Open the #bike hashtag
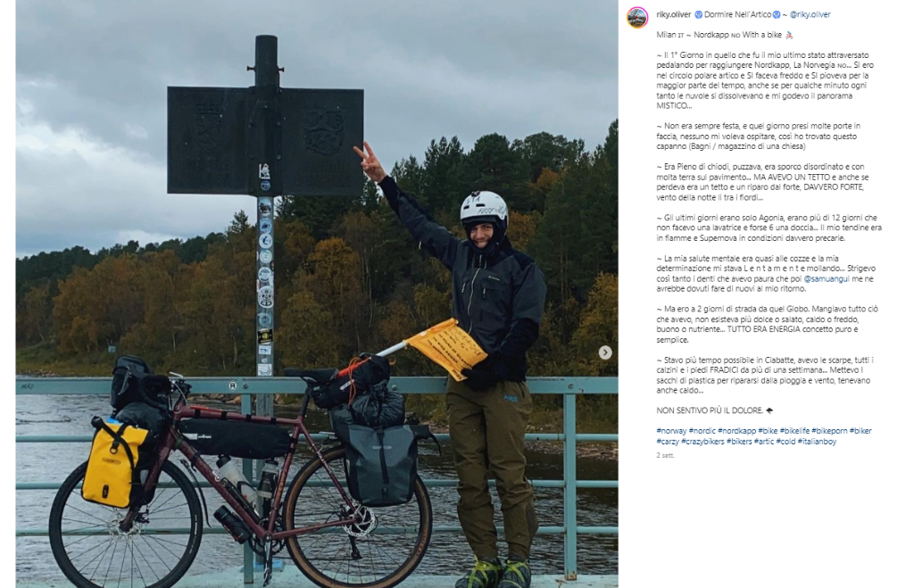The height and width of the screenshot is (588, 914). (x=768, y=431)
